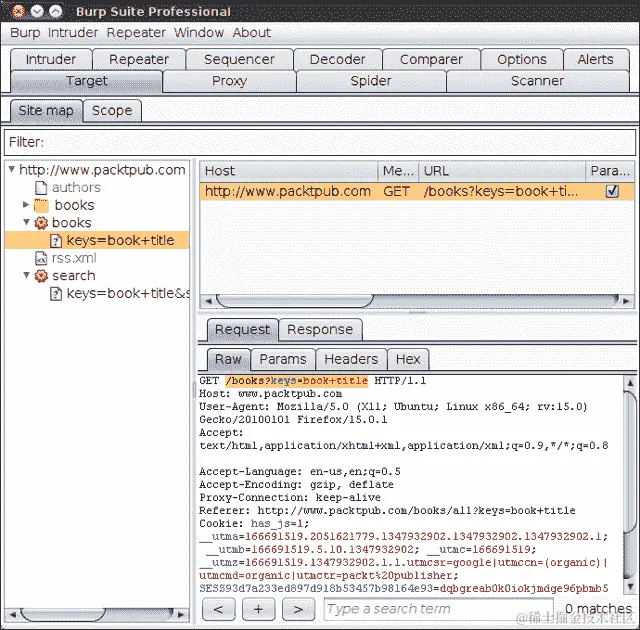
Task: Open the Burp menu
Action: (25, 33)
